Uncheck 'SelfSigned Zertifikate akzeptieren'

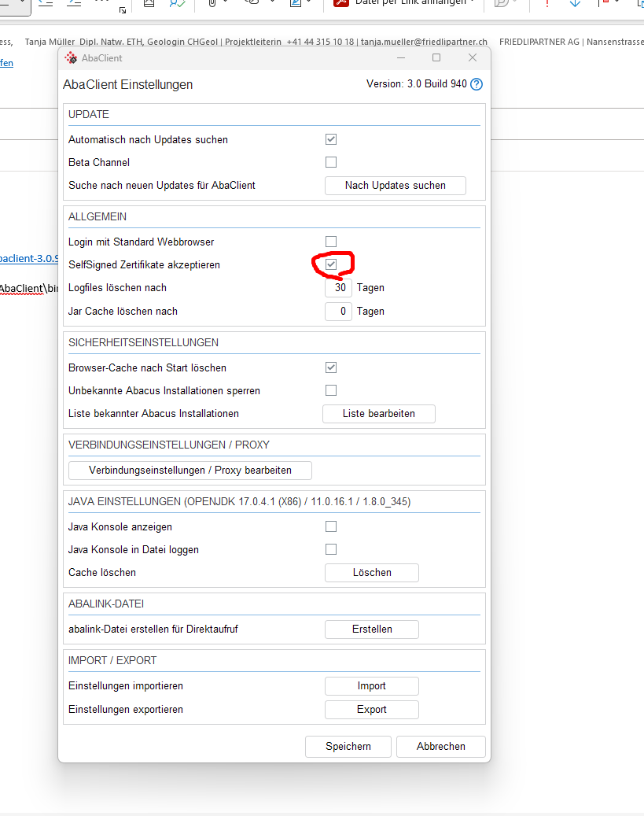pyautogui.click(x=331, y=264)
